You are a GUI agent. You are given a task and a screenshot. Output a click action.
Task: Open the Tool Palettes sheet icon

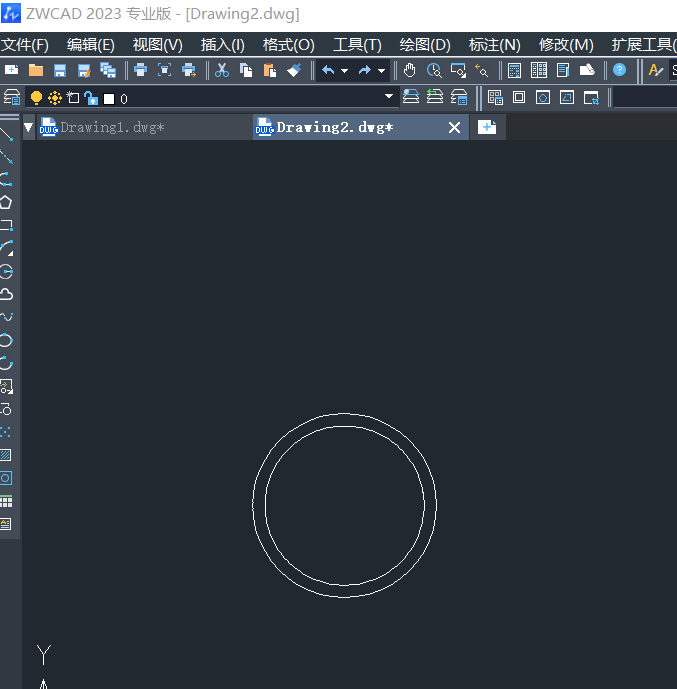(563, 70)
